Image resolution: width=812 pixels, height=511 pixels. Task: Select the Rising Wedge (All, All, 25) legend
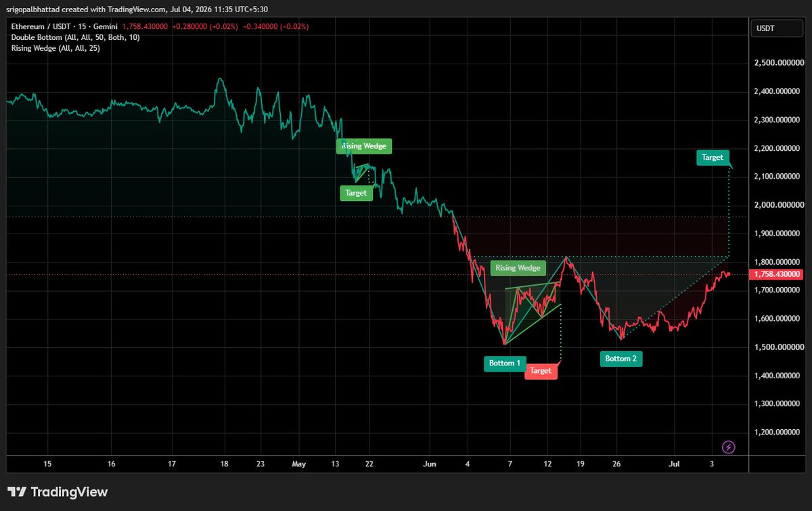point(56,48)
